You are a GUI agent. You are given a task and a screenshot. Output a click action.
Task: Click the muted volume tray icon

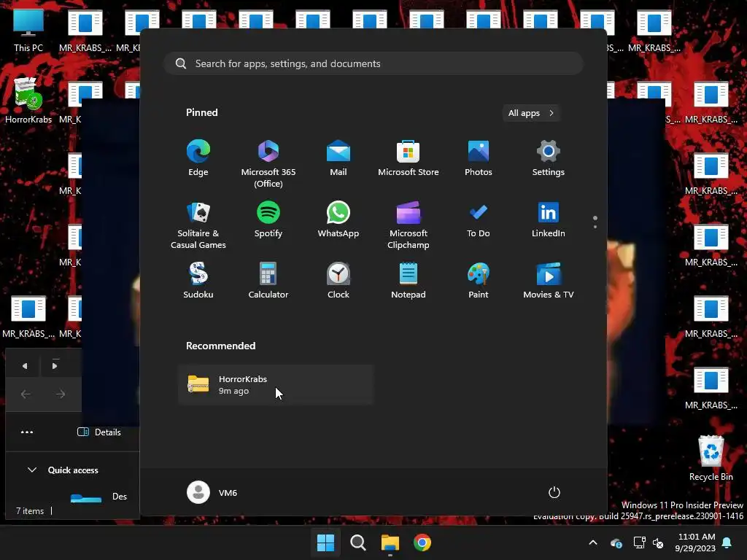click(658, 542)
